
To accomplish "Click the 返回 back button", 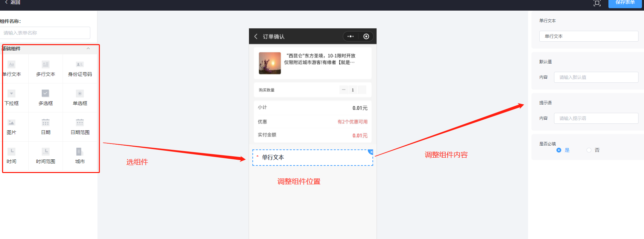I will tap(12, 2).
